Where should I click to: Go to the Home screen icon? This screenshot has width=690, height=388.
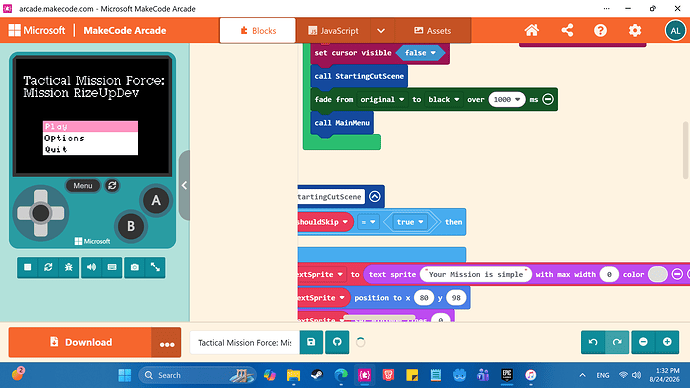(532, 30)
